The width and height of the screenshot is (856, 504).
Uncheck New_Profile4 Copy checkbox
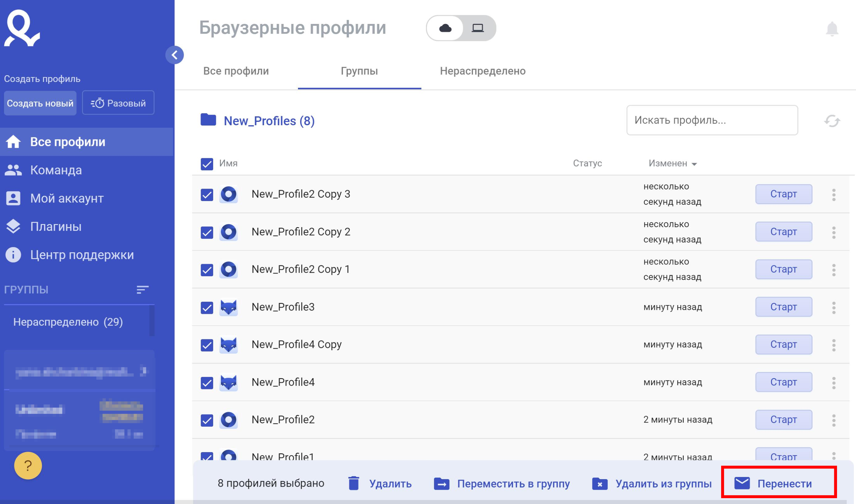207,345
